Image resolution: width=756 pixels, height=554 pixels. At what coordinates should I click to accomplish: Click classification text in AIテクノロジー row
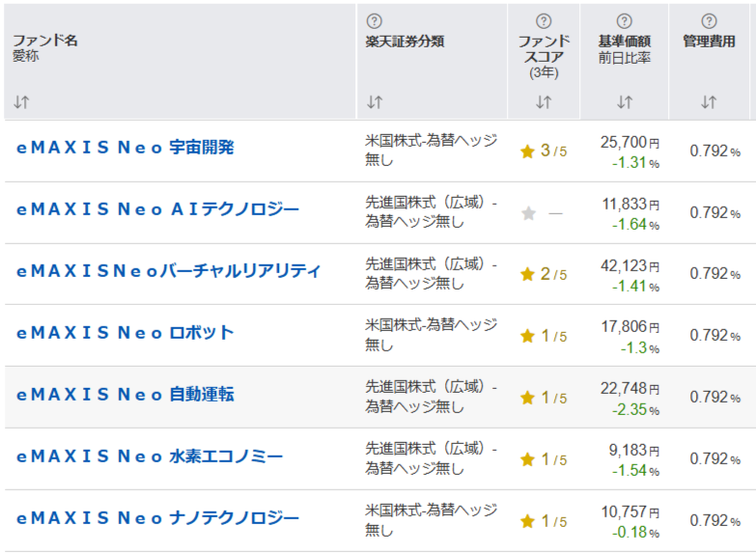click(x=431, y=211)
